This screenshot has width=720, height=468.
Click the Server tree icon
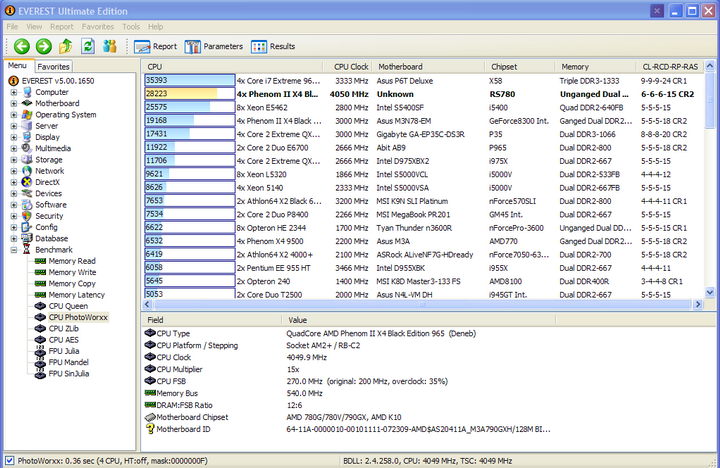(x=27, y=126)
